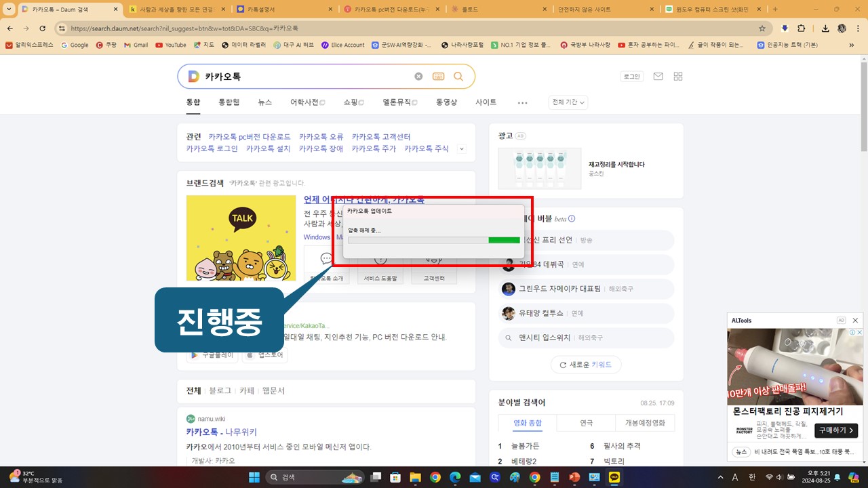Open File Explorer from taskbar

click(x=415, y=477)
